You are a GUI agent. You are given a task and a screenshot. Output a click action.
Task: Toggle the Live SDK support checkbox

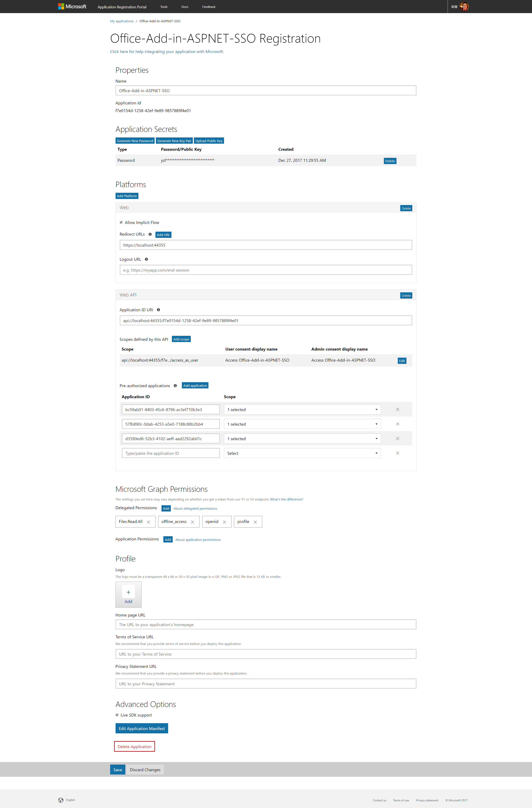click(117, 715)
